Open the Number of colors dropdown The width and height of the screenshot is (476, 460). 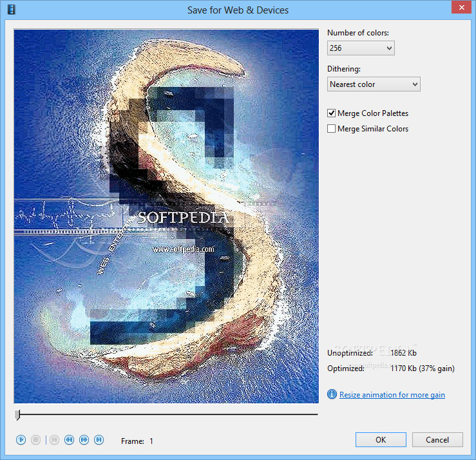[x=361, y=48]
